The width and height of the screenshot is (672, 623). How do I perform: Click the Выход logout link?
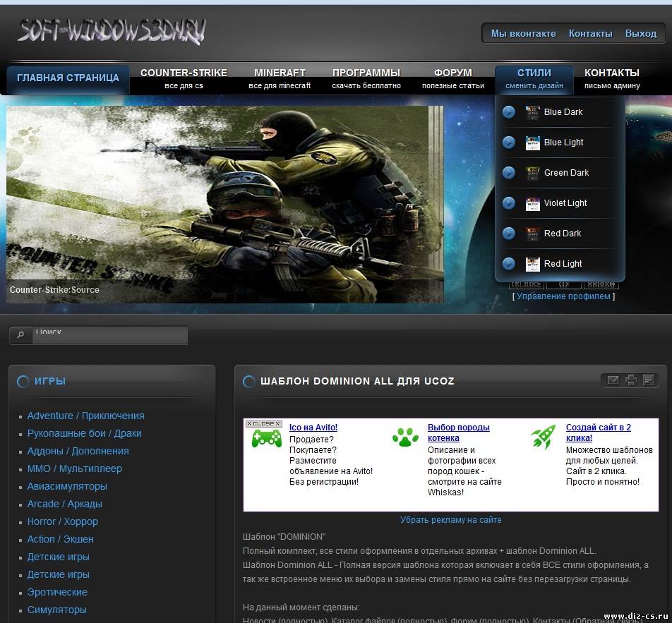point(641,33)
